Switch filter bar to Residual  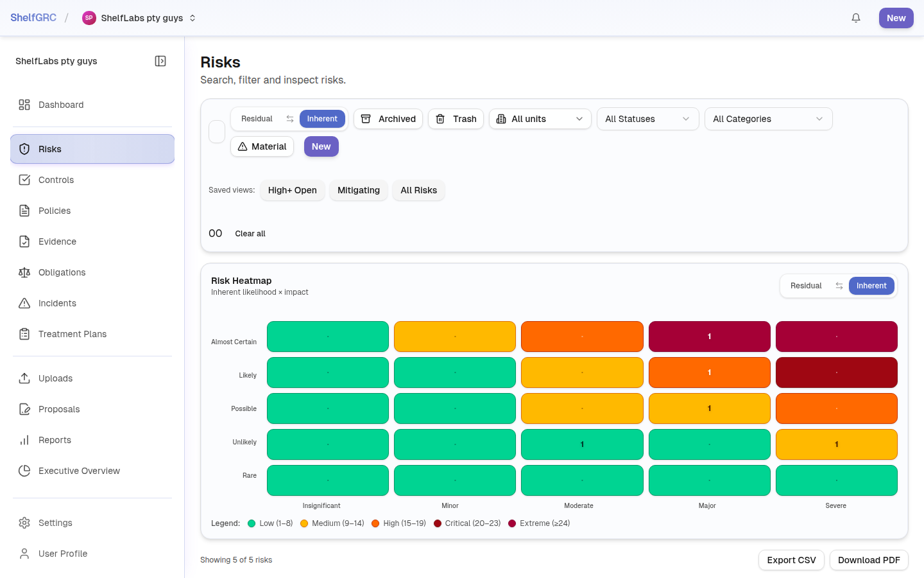(257, 119)
